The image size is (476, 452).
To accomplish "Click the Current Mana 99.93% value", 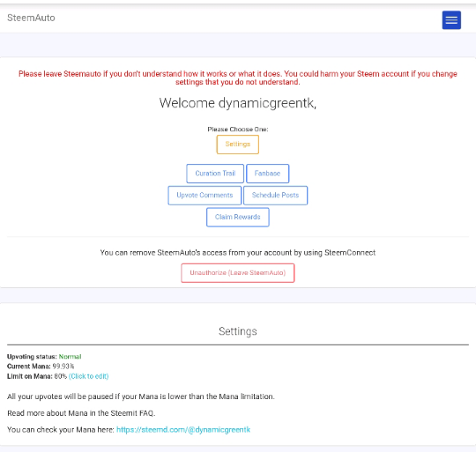I will click(x=63, y=367).
